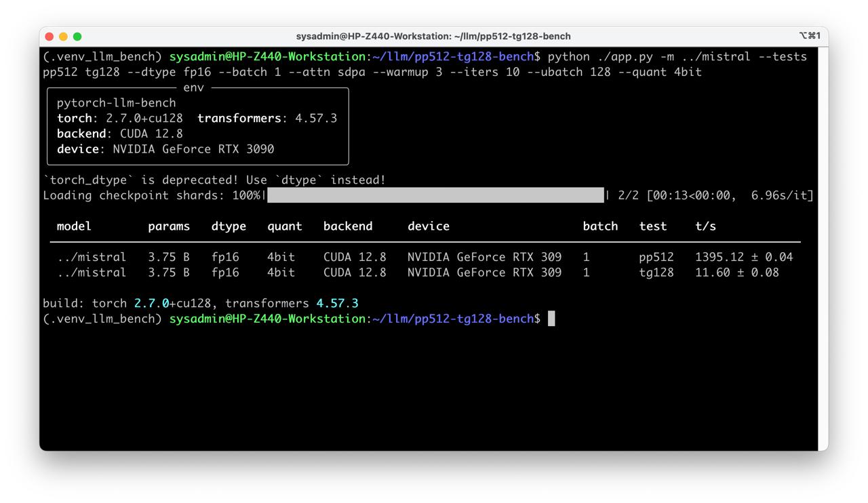Image resolution: width=868 pixels, height=503 pixels.
Task: Click the window title in the title bar
Action: click(x=433, y=37)
